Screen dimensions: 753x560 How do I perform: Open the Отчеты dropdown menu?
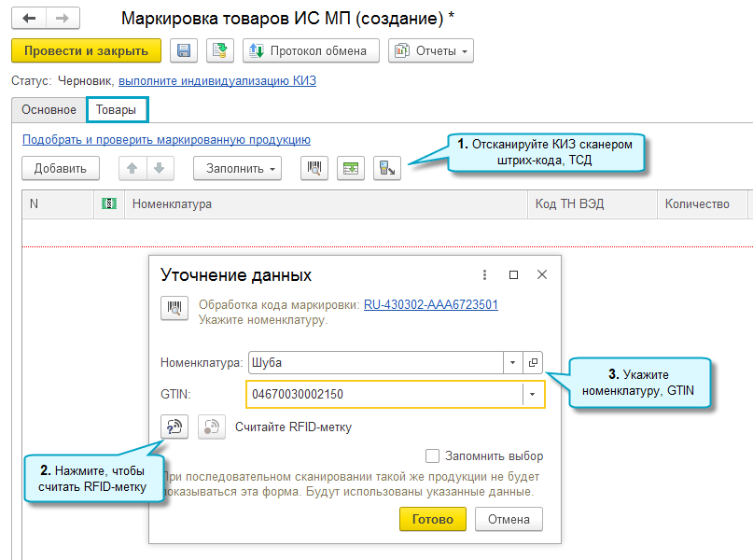point(431,50)
